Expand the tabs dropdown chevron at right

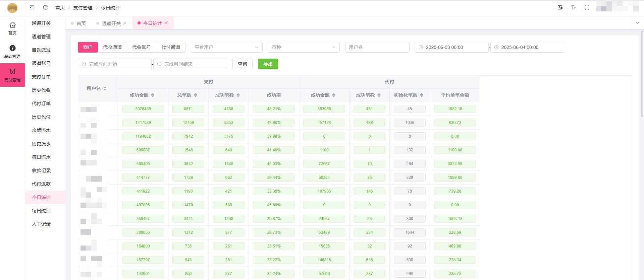point(637,23)
